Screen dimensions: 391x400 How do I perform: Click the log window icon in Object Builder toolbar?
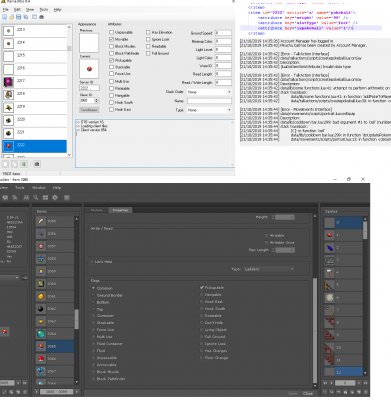(x=67, y=198)
